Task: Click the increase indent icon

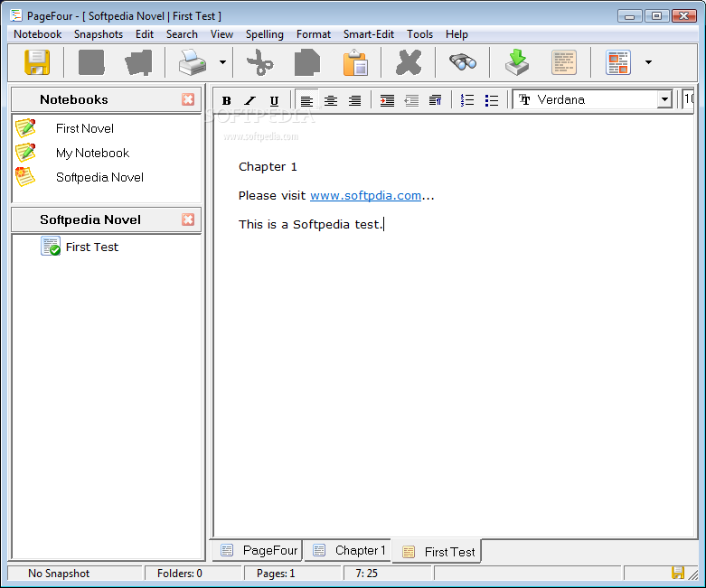Action: [387, 100]
